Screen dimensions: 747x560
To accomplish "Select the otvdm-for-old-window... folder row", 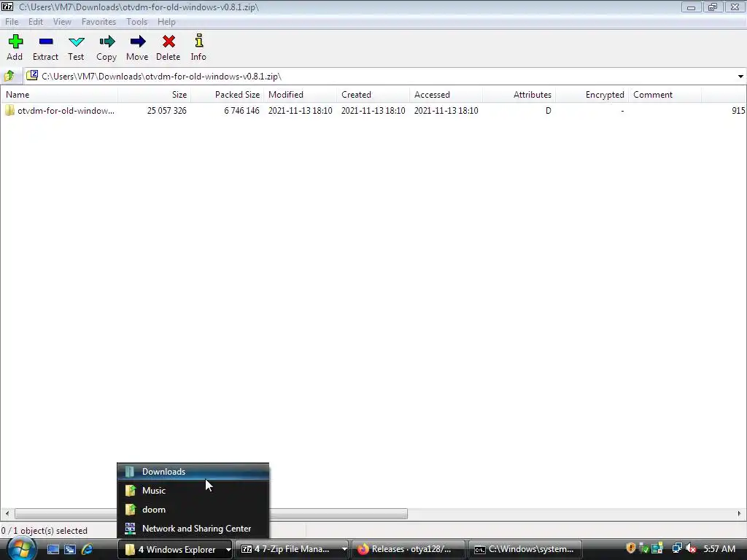I will coord(373,111).
